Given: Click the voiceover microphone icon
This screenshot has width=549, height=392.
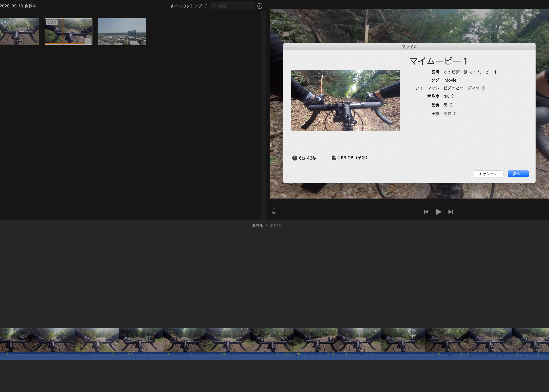Looking at the screenshot, I should coord(274,212).
